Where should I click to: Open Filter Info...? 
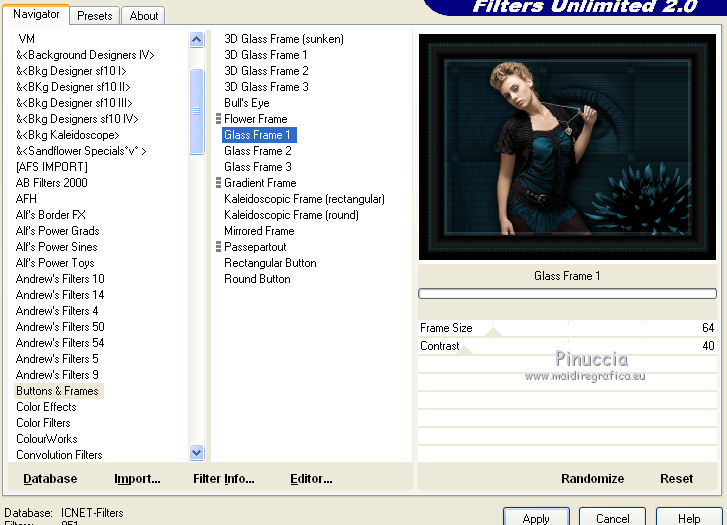click(x=223, y=479)
